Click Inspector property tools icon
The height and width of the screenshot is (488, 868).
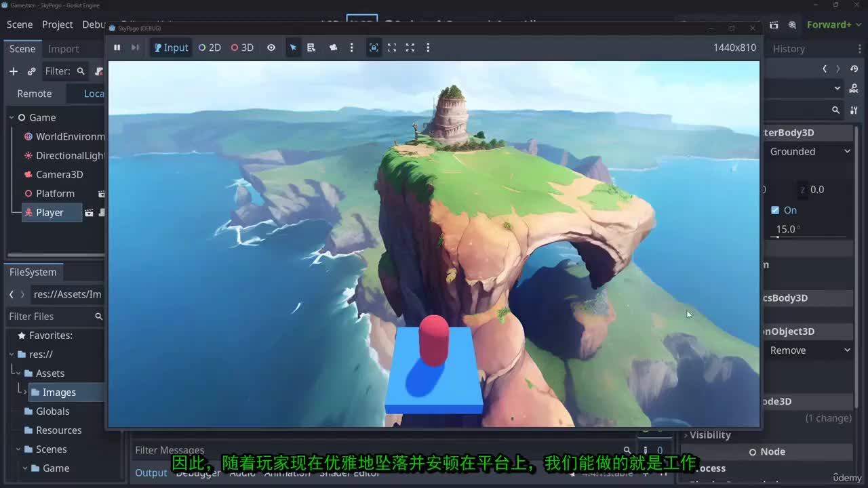tap(854, 110)
